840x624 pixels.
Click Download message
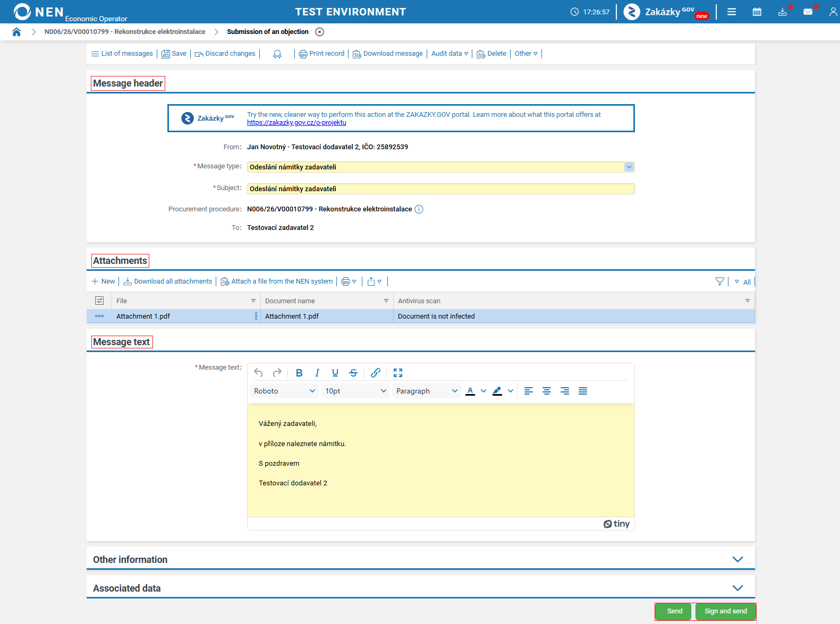click(388, 54)
